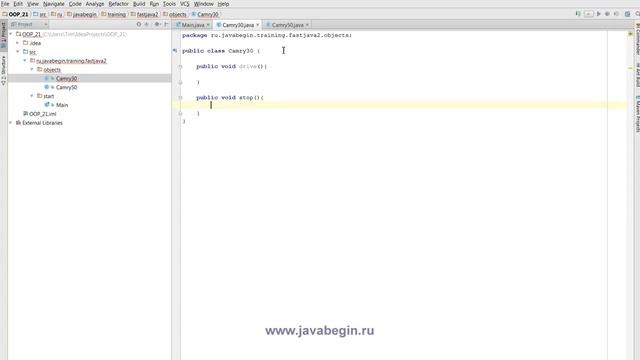Open the Help menu
The width and height of the screenshot is (640, 360).
(223, 4)
